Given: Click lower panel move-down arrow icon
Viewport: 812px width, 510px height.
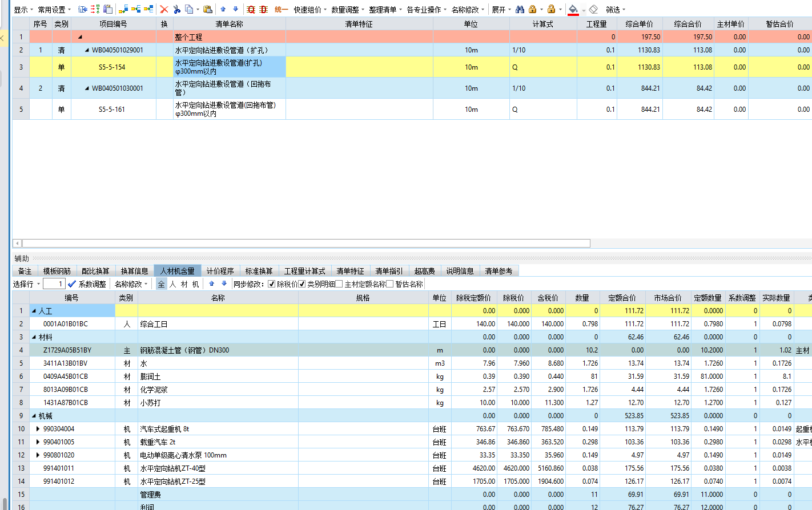Looking at the screenshot, I should click(224, 284).
